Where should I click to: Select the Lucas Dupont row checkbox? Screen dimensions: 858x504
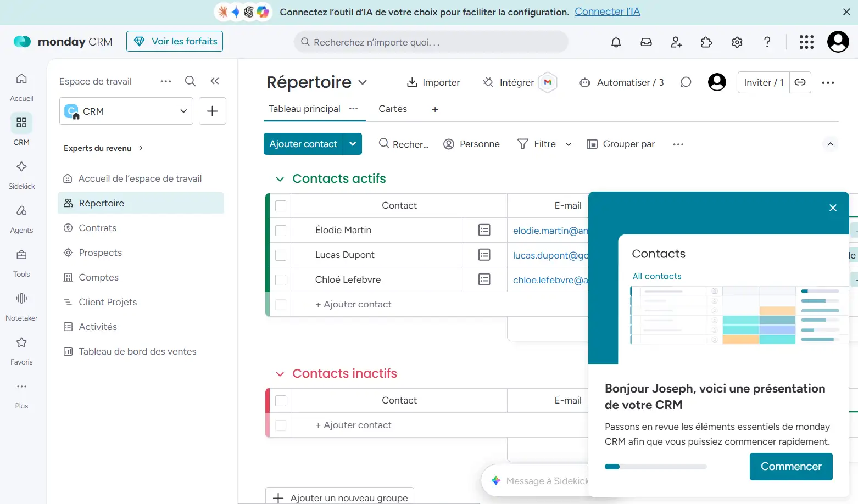click(281, 255)
